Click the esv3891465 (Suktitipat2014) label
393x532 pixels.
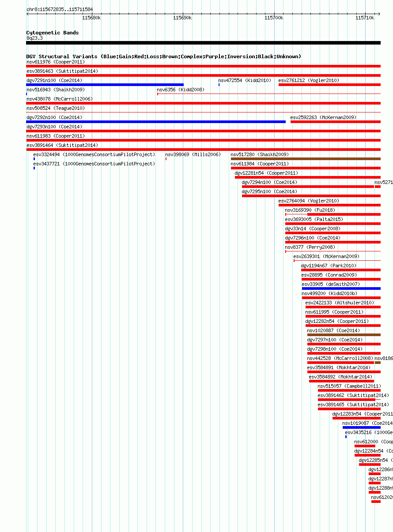pos(353,405)
